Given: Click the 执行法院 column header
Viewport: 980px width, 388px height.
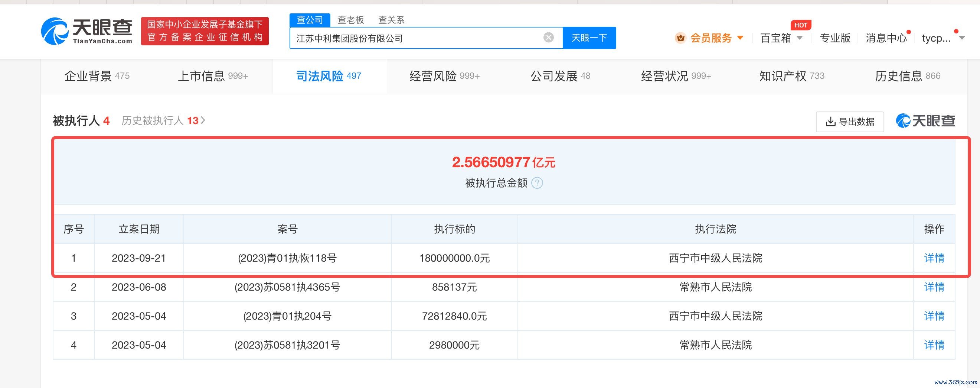Looking at the screenshot, I should point(716,229).
